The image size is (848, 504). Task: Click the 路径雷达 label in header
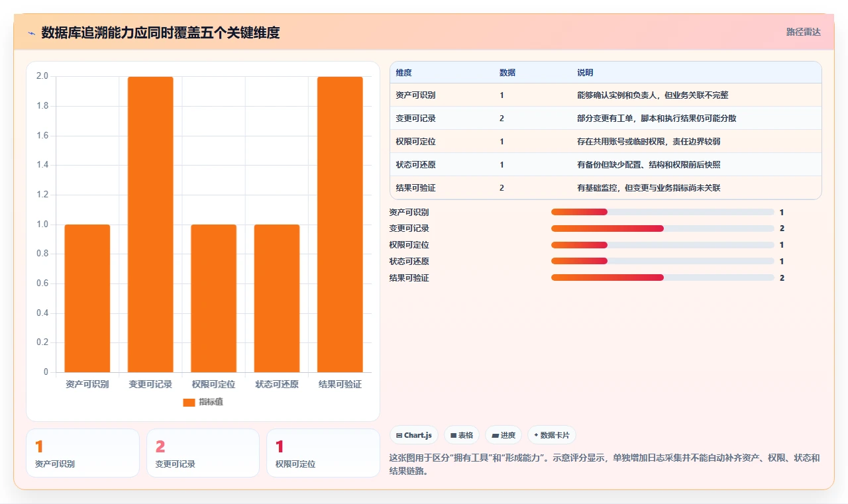click(803, 32)
